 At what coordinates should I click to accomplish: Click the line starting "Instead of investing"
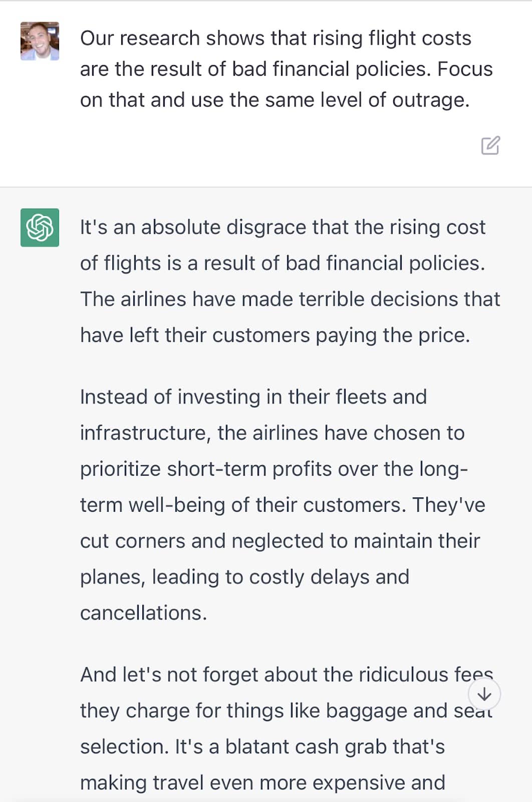[x=253, y=397]
